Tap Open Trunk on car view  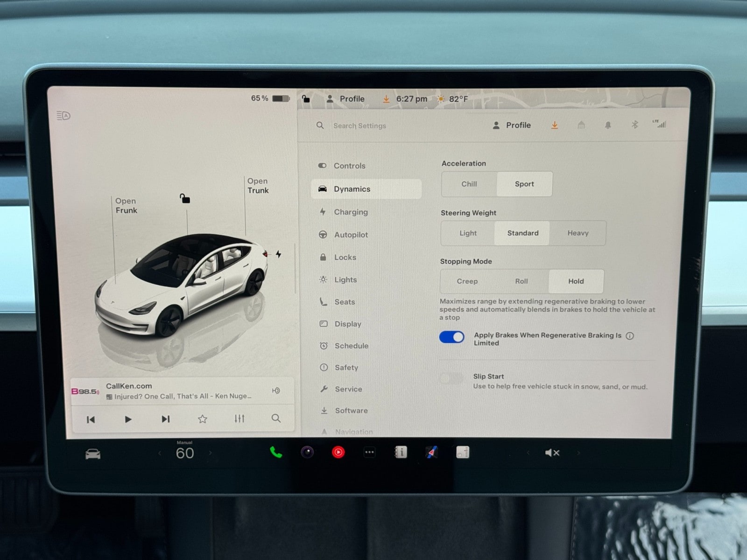coord(258,186)
